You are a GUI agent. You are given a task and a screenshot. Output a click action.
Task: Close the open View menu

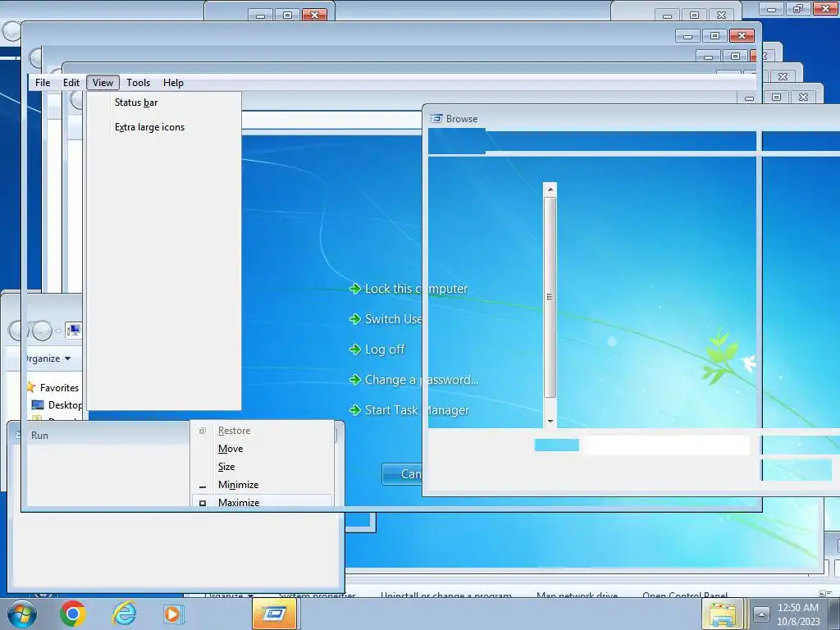(x=103, y=83)
